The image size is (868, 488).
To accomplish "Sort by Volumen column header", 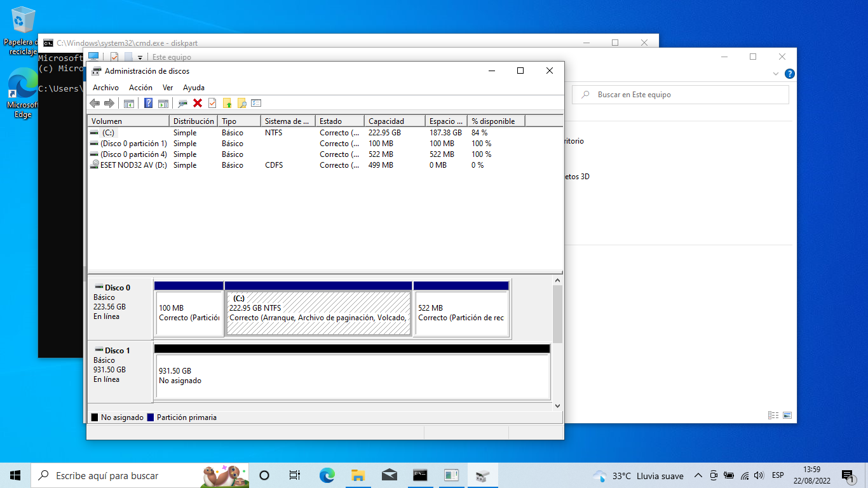I will [x=107, y=121].
